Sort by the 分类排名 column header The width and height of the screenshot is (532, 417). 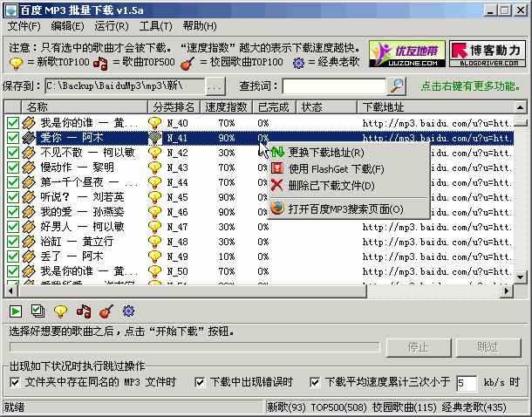coord(174,107)
